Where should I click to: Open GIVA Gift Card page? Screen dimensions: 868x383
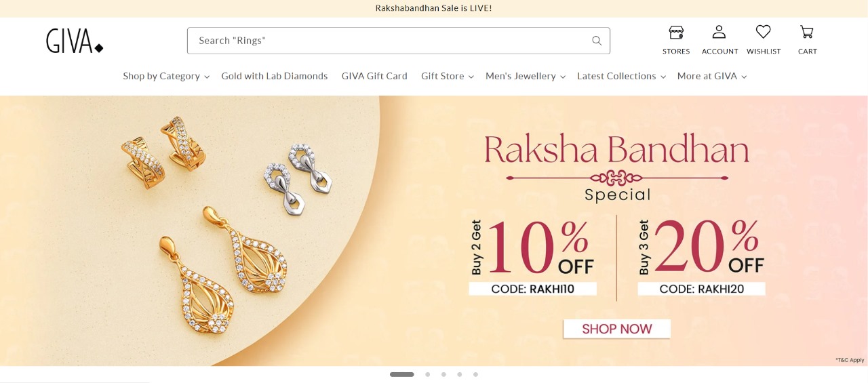(374, 76)
